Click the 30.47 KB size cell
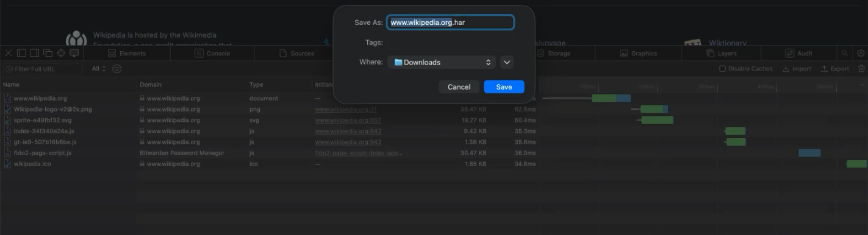 (473, 153)
